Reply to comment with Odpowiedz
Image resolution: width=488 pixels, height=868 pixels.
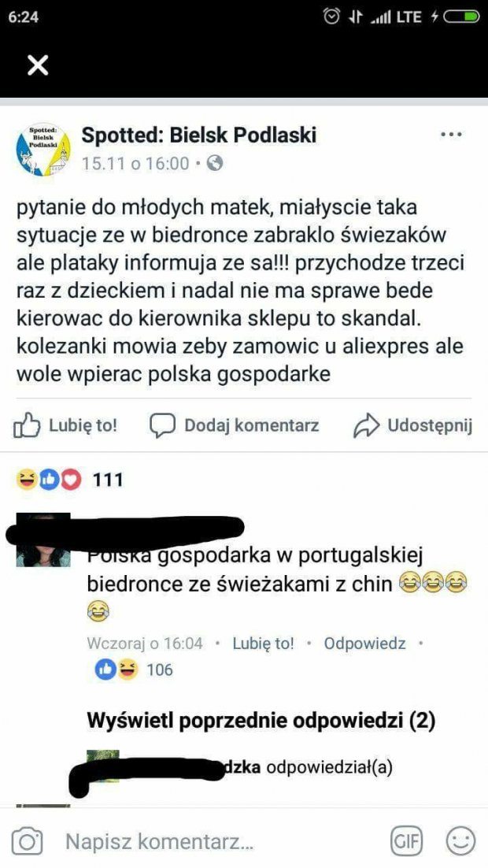[x=364, y=644]
